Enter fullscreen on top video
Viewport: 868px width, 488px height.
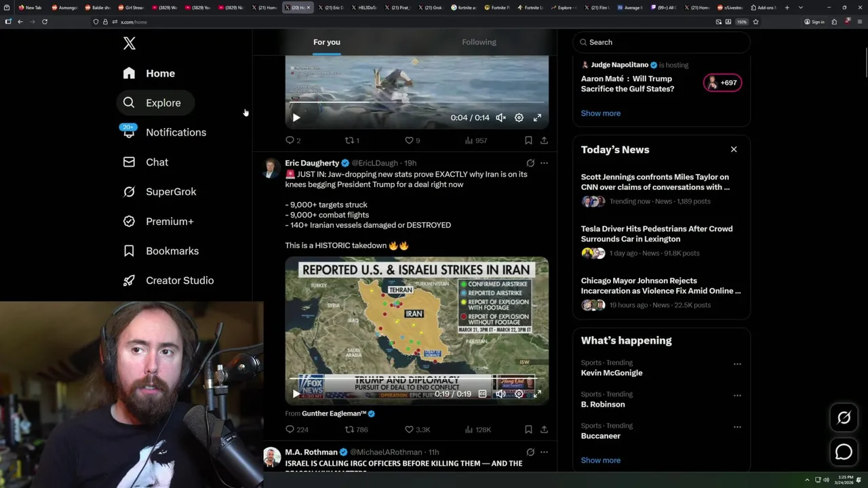click(537, 117)
